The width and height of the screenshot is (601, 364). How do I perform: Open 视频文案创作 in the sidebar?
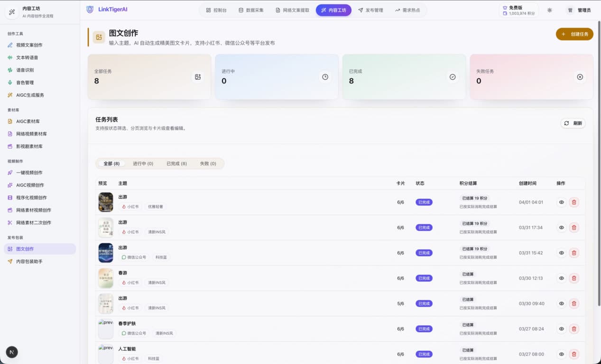(29, 45)
